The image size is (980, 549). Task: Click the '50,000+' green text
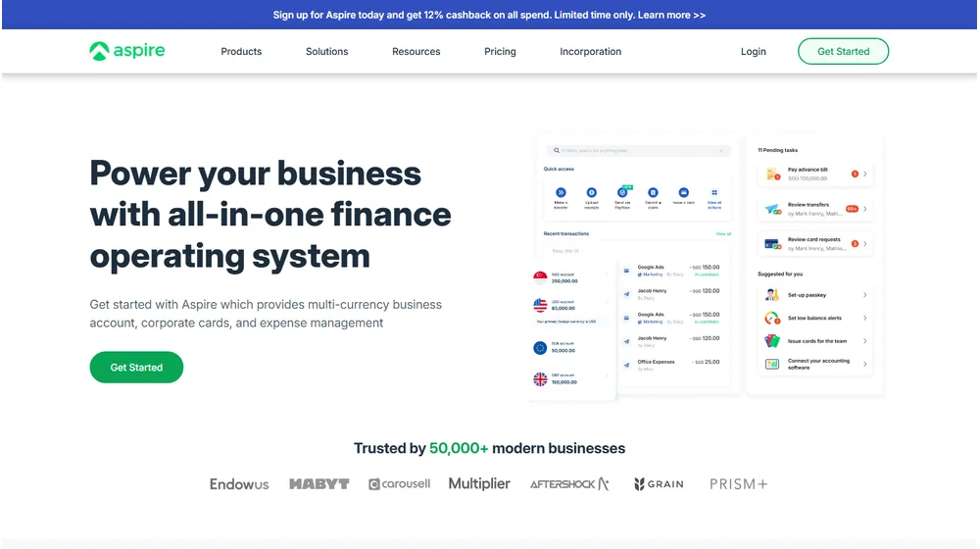[459, 448]
